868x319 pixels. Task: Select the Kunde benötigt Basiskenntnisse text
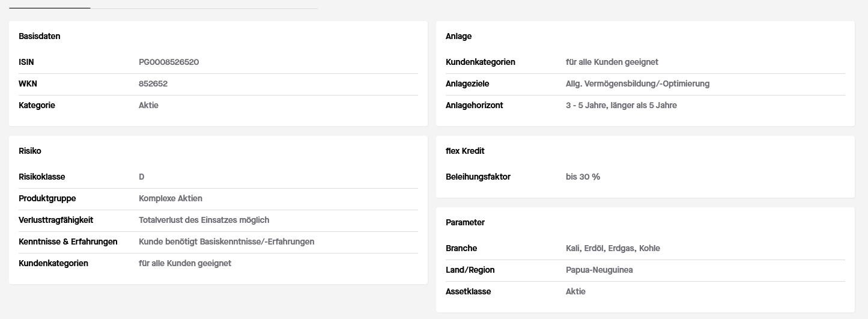(x=226, y=242)
